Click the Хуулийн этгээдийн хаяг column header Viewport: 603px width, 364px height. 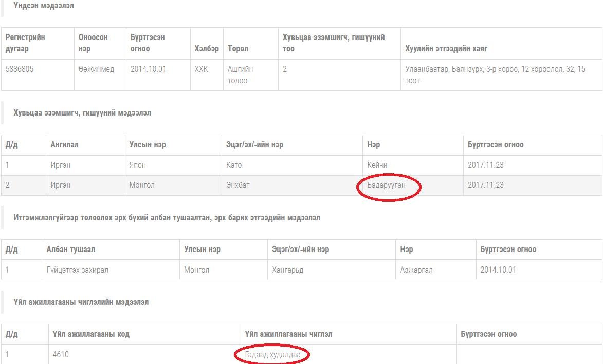click(446, 49)
